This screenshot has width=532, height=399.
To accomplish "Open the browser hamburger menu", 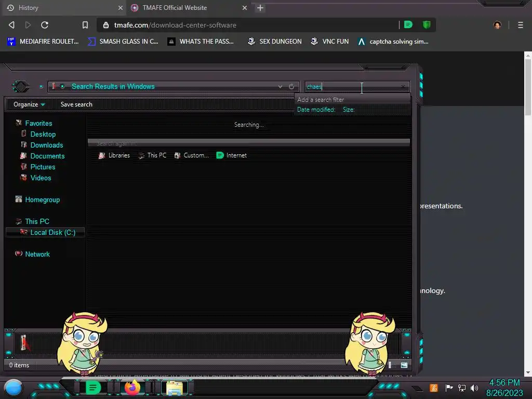I will pos(521,25).
